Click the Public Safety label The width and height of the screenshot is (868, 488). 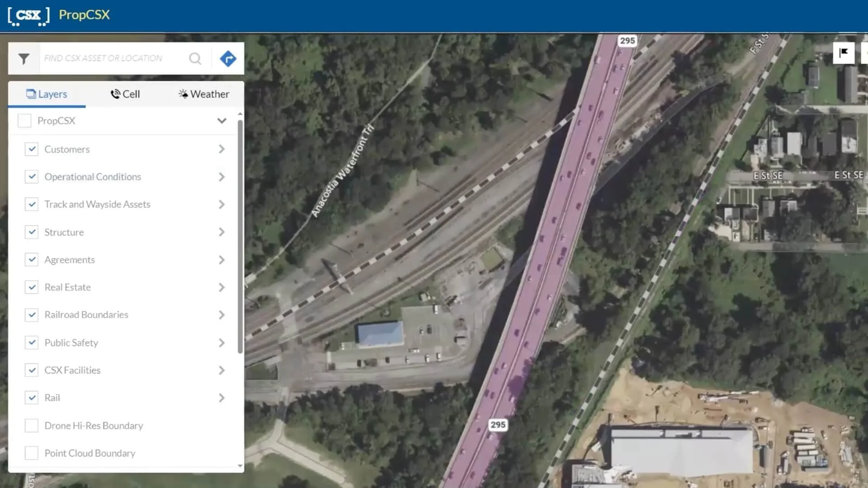tap(71, 343)
